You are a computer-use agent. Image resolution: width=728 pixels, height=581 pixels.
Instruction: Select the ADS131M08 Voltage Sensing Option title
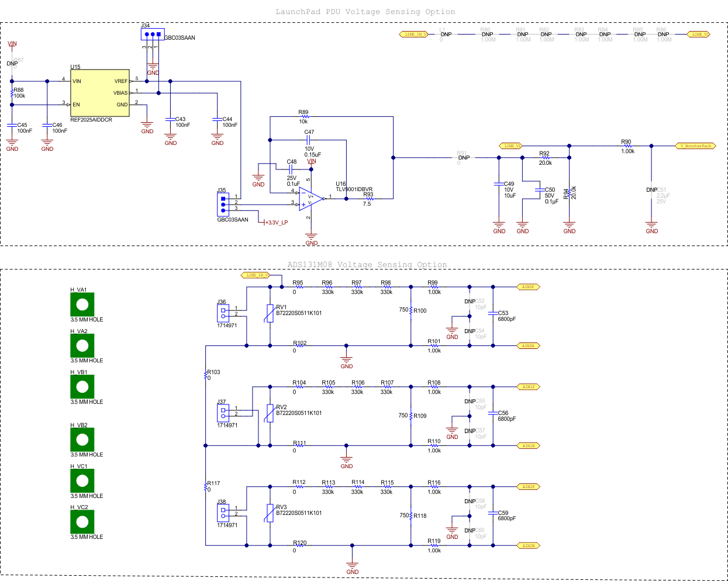(x=367, y=265)
